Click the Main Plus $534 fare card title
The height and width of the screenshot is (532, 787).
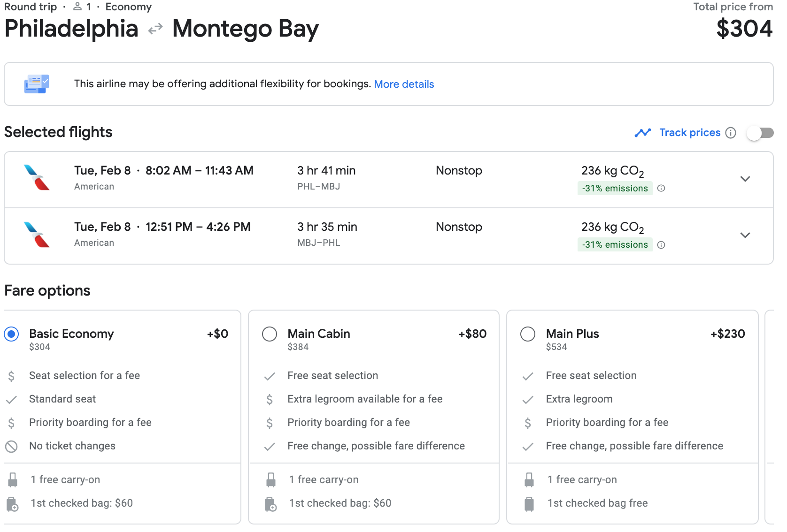(x=572, y=334)
